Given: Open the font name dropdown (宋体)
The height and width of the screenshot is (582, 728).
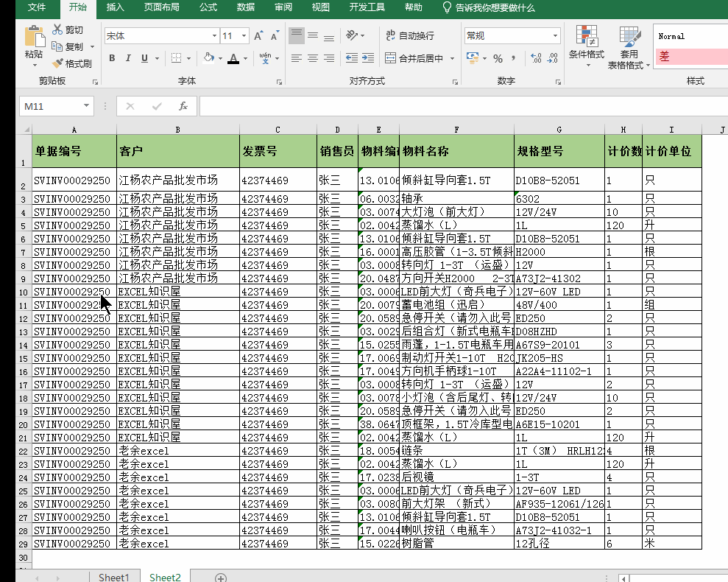Looking at the screenshot, I should pos(214,36).
